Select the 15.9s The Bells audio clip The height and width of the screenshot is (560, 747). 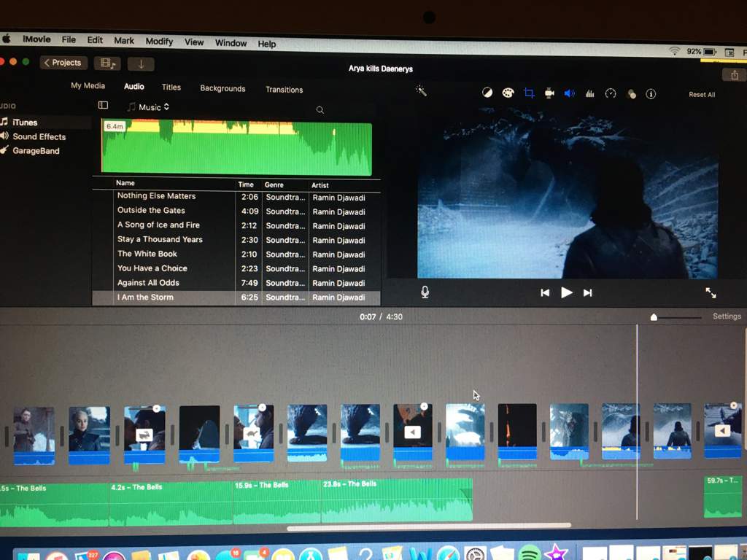click(x=277, y=502)
